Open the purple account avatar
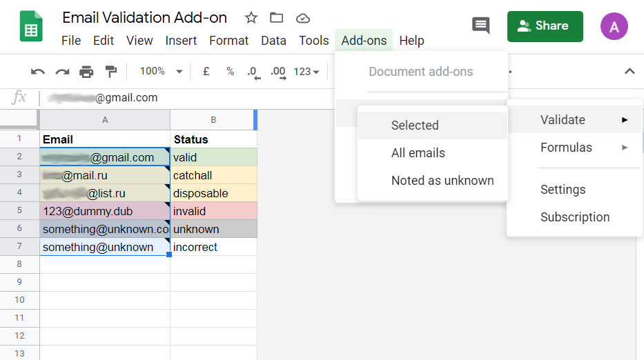Viewport: 644px width, 360px height. point(614,26)
